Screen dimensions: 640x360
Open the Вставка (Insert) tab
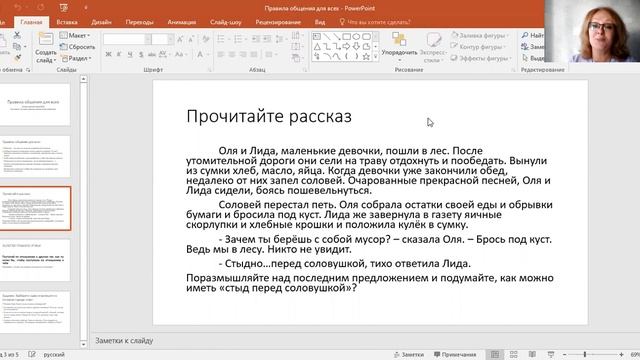(x=67, y=22)
